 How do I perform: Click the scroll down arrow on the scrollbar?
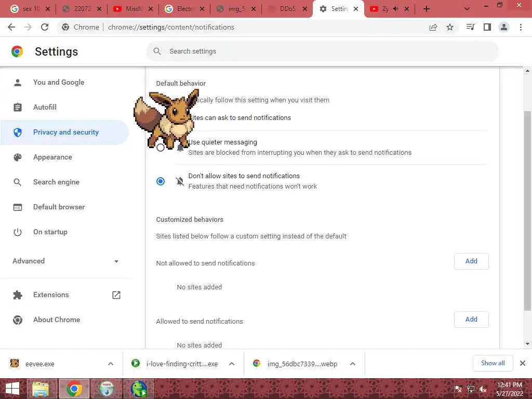[x=527, y=344]
